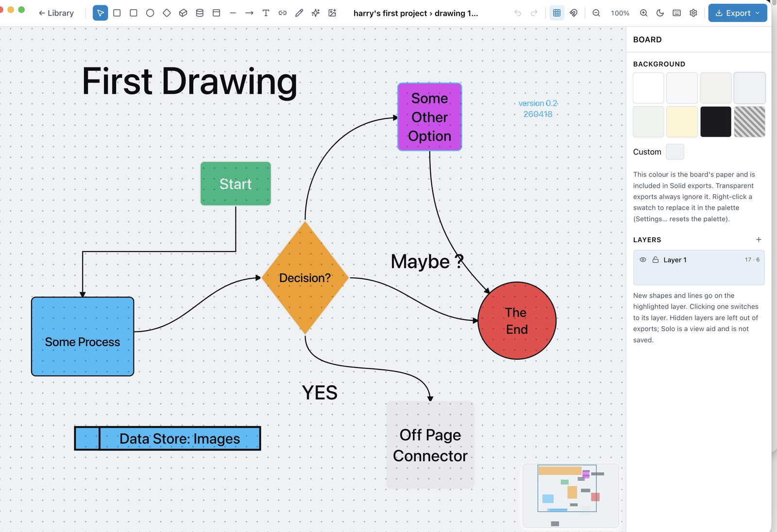Select the 3D cube shape tool
Viewport: 777px width, 532px height.
[183, 13]
